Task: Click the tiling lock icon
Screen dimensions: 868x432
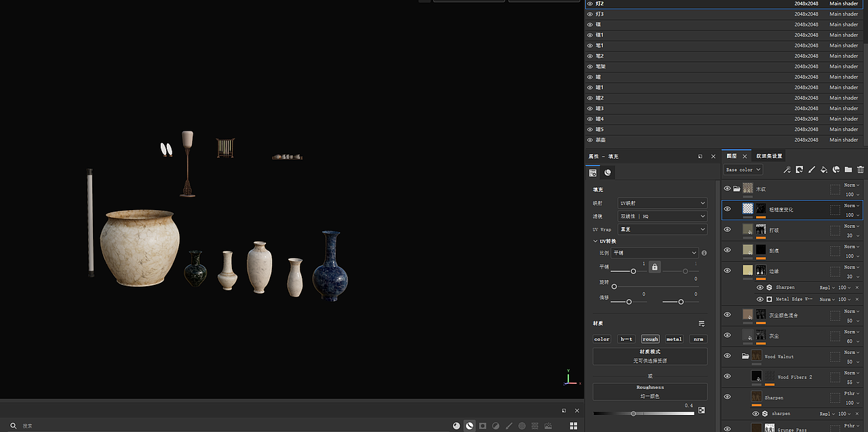Action: pos(654,267)
